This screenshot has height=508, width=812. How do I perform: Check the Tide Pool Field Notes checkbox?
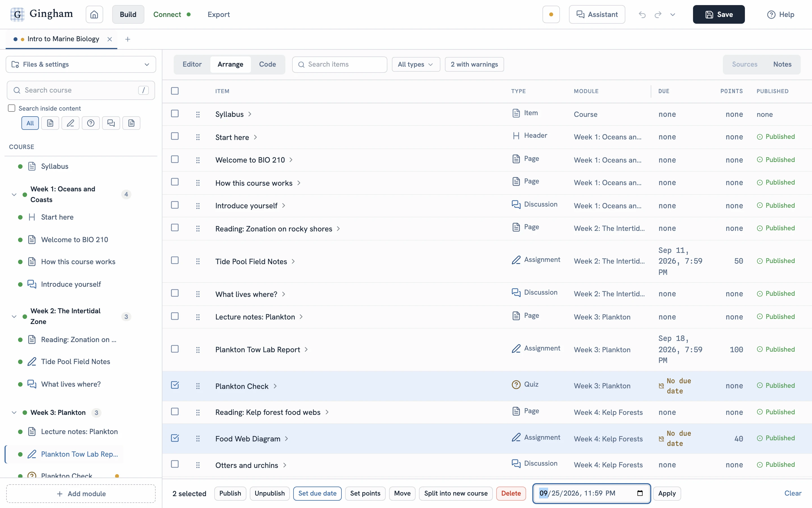[x=175, y=260]
